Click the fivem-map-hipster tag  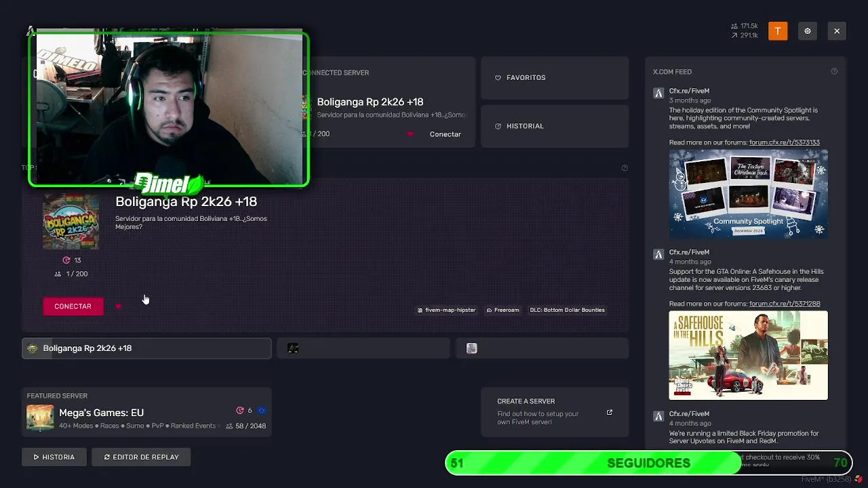(446, 310)
